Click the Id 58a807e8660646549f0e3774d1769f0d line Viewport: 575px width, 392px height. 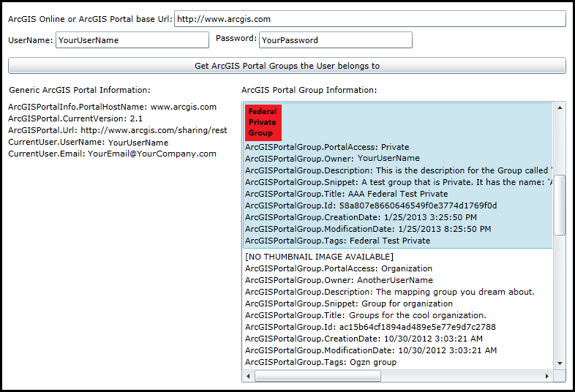click(371, 206)
